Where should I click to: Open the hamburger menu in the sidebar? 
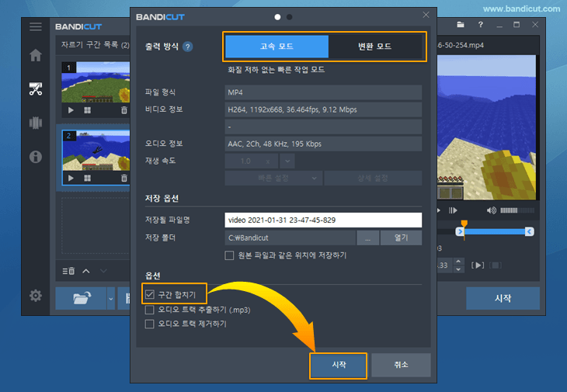pos(36,26)
